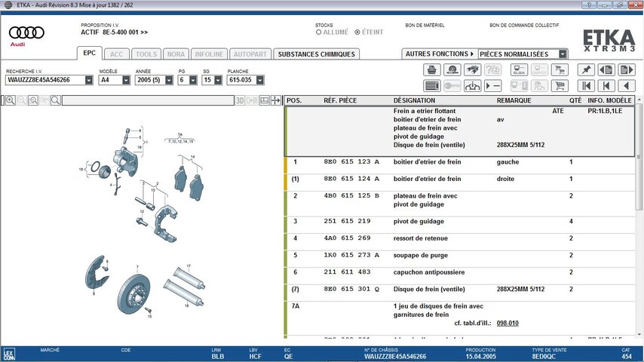
Task: Click the brake disc parts-search icon
Action: tap(452, 70)
